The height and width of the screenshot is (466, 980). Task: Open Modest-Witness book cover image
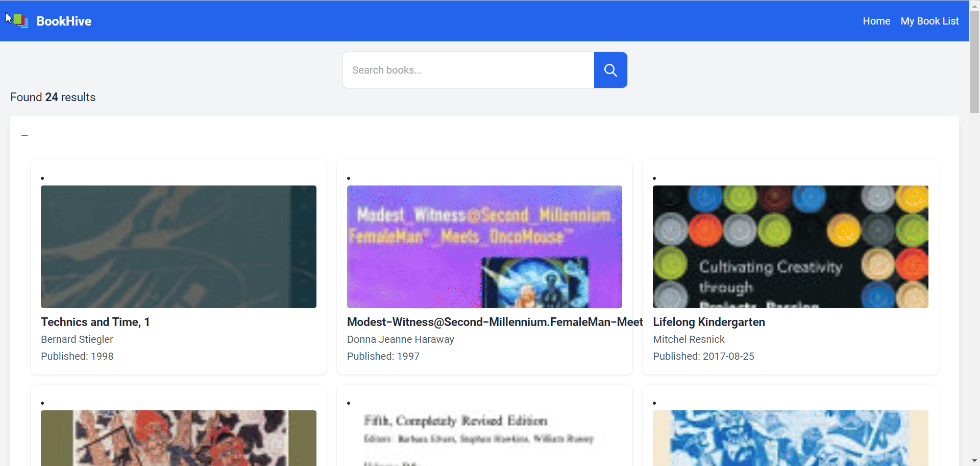coord(484,247)
